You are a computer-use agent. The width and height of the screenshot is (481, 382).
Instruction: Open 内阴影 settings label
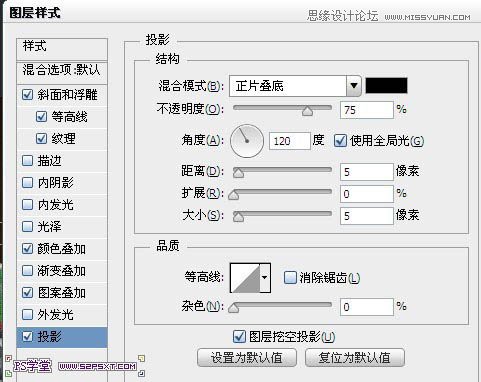[56, 183]
